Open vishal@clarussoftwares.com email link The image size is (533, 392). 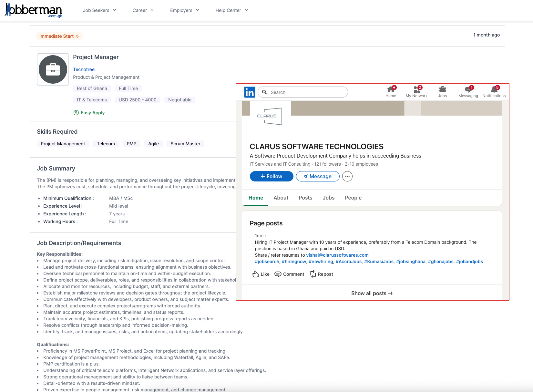(337, 255)
